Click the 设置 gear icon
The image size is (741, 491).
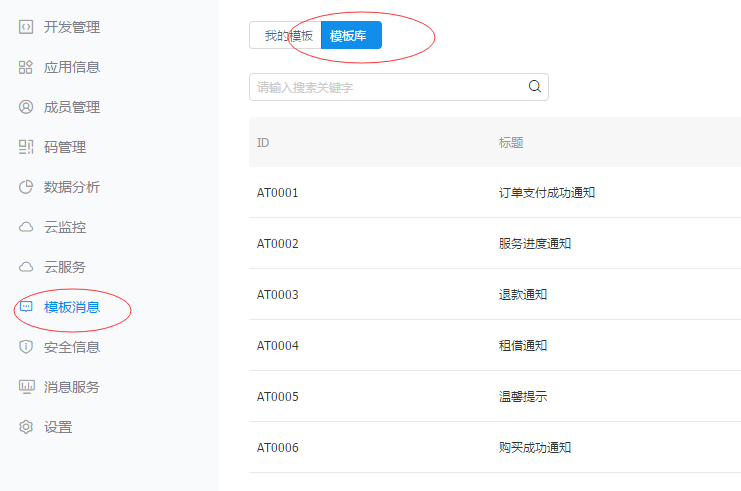(26, 427)
